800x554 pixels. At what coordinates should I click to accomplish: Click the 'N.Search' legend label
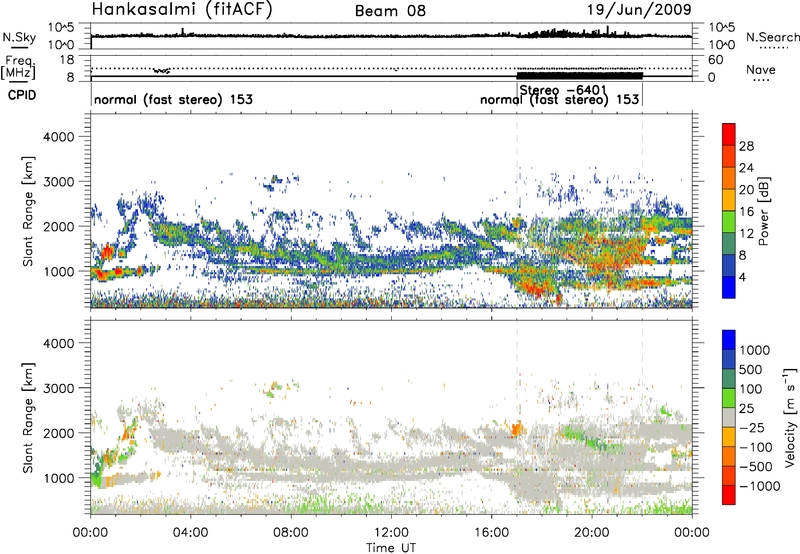click(772, 37)
